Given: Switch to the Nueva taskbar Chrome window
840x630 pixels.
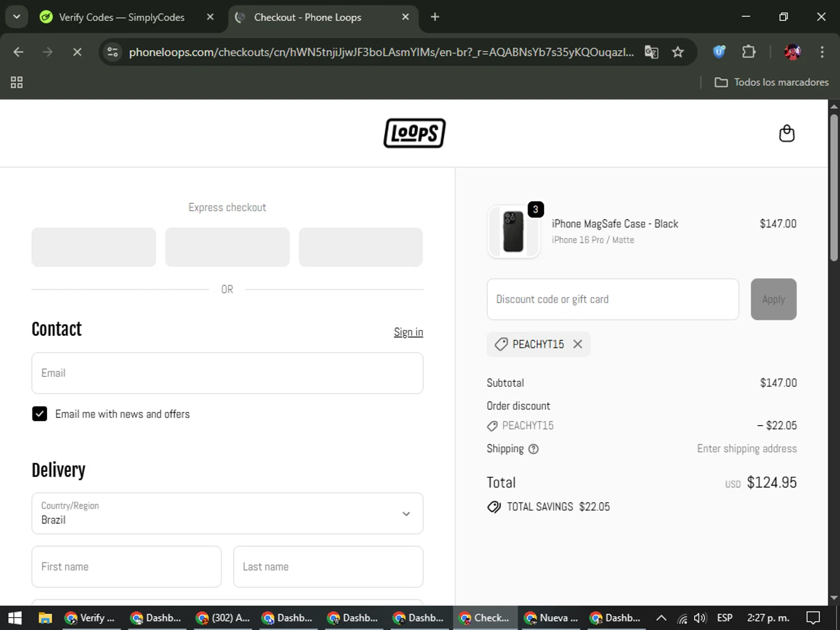Looking at the screenshot, I should [551, 618].
